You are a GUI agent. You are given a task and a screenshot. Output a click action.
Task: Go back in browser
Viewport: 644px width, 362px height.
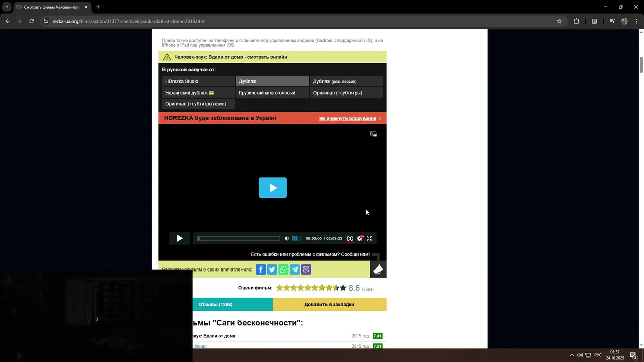[x=7, y=21]
